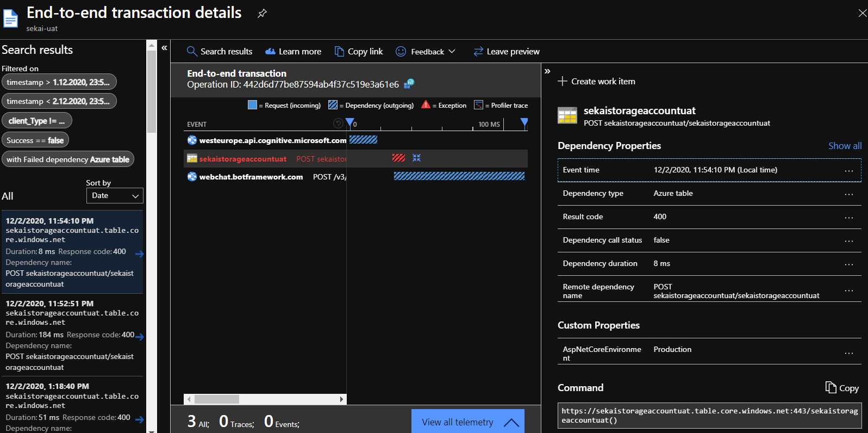Click the timestamp < 2.12.2020 filter pill
The height and width of the screenshot is (433, 868).
[59, 101]
